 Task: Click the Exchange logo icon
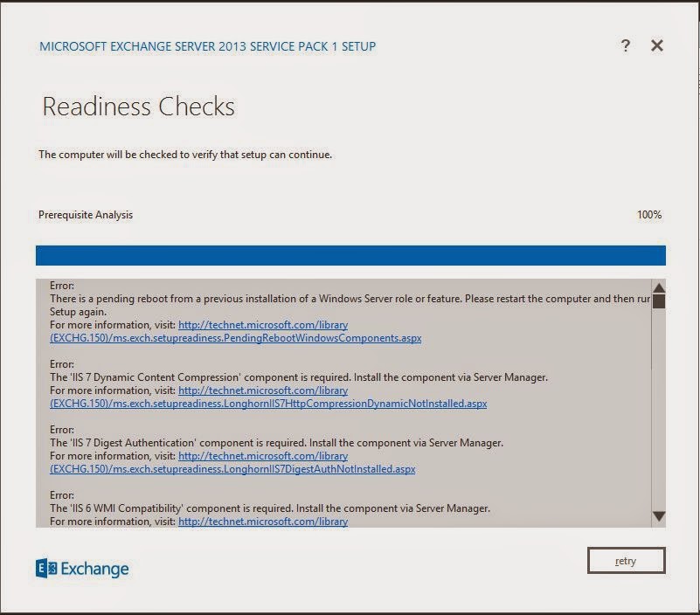click(46, 568)
